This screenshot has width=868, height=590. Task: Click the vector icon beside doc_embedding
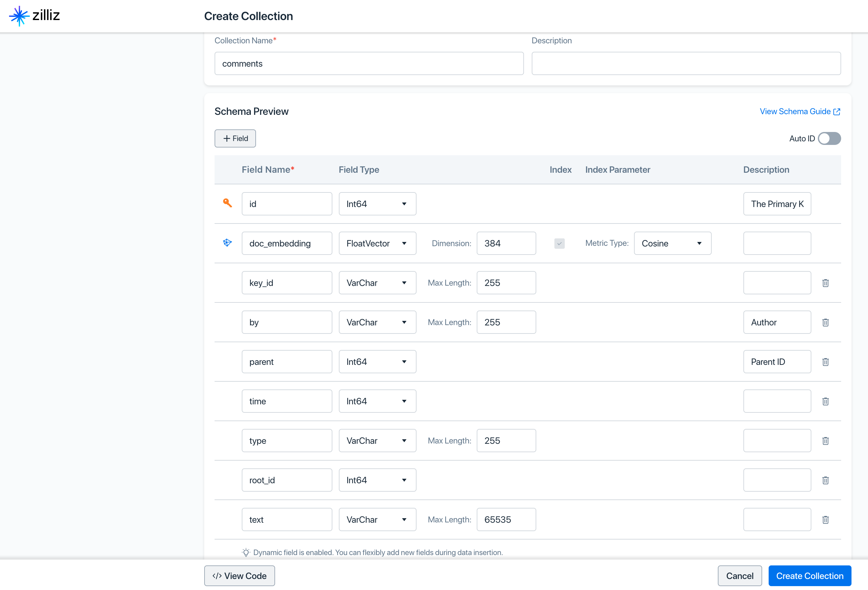228,243
